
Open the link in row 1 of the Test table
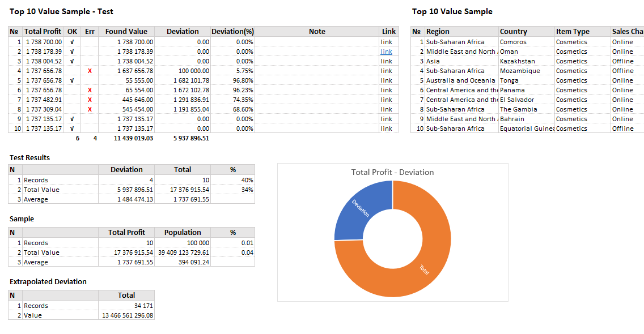click(386, 42)
